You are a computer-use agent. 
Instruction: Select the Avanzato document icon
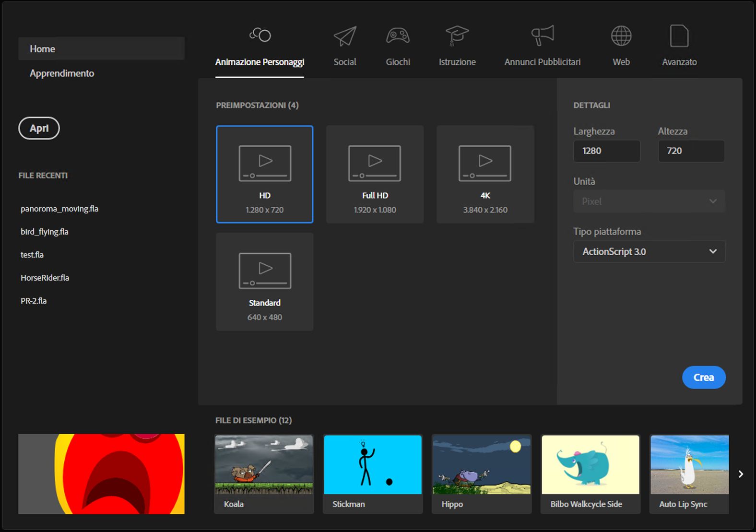[679, 36]
